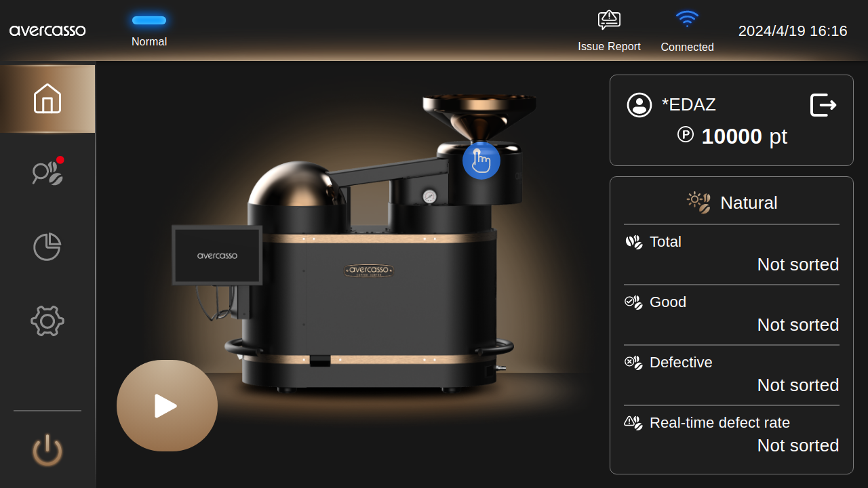The image size is (868, 488).
Task: Click the 10000 pt points balance
Action: 732,136
